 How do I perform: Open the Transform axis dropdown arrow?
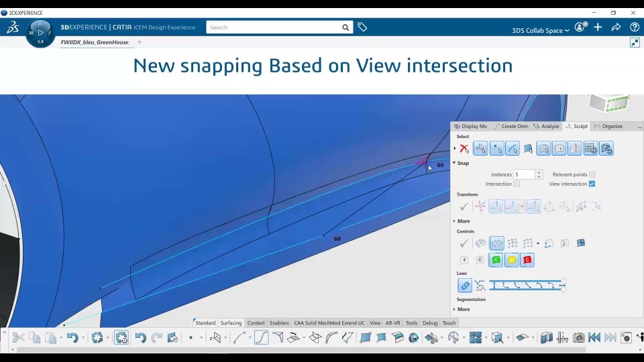(x=522, y=206)
